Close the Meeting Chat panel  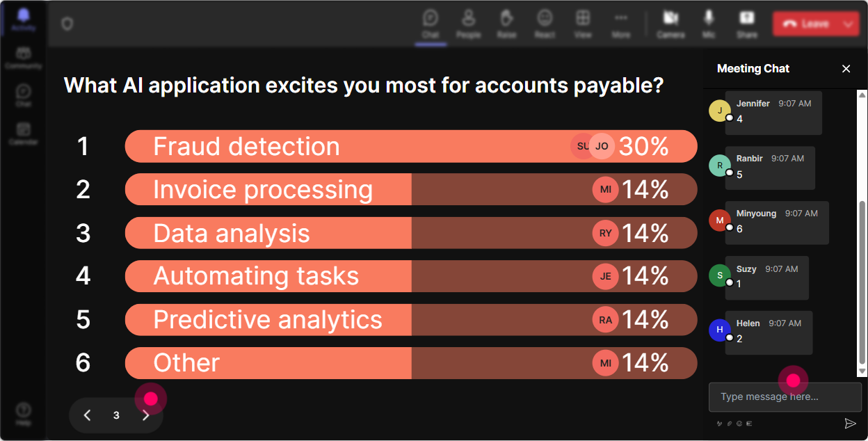point(846,68)
